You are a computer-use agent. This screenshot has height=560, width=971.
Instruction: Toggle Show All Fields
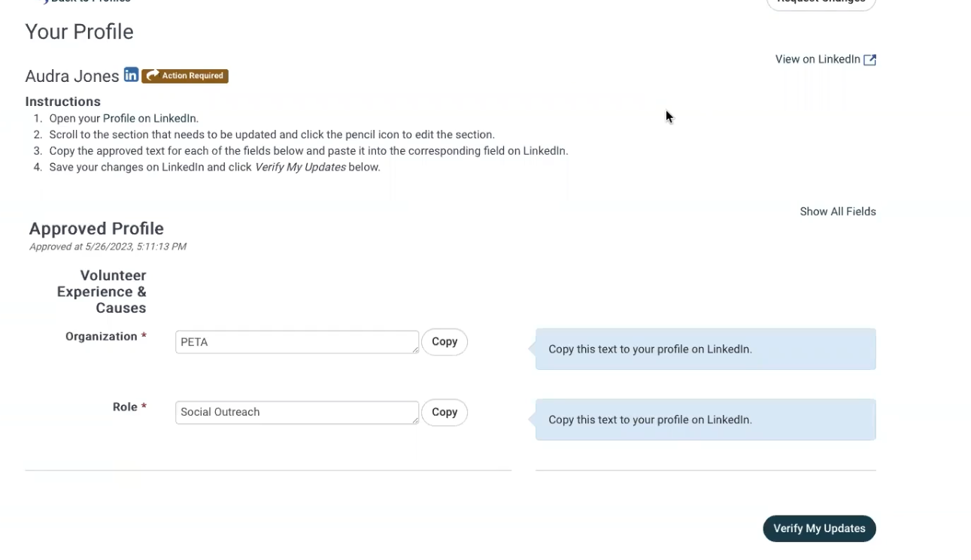[837, 212]
